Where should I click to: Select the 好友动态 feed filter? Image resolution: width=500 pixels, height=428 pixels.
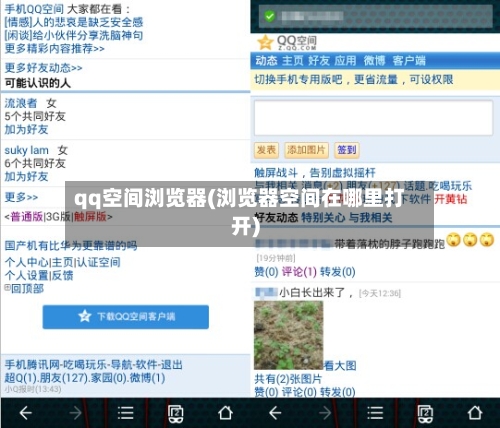tap(276, 218)
